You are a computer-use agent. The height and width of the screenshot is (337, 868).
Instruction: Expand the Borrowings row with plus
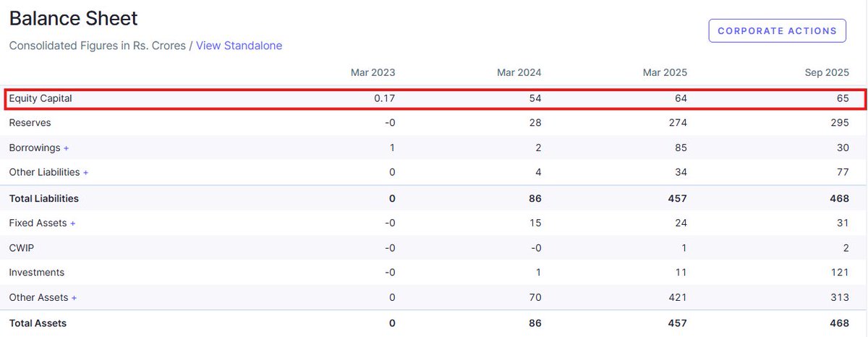point(67,148)
